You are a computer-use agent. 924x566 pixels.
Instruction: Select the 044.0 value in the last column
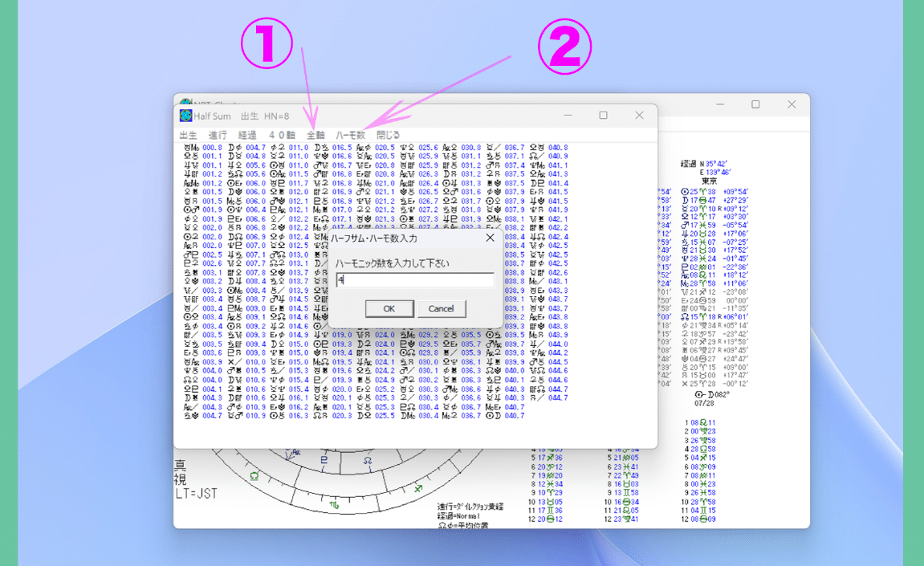pyautogui.click(x=557, y=344)
